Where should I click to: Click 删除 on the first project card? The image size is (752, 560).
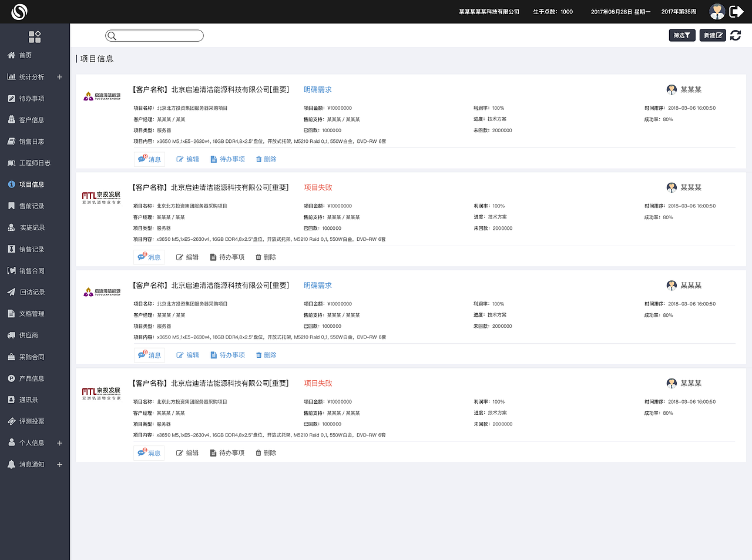pyautogui.click(x=266, y=159)
